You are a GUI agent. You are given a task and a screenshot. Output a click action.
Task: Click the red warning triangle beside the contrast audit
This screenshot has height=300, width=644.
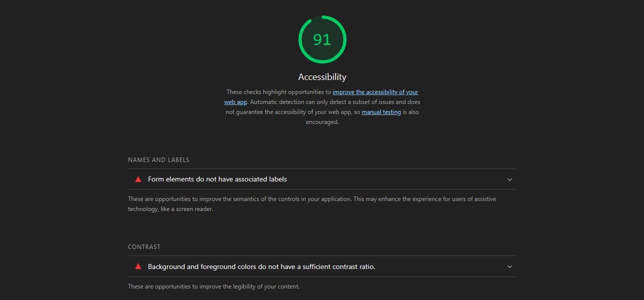[x=137, y=266]
